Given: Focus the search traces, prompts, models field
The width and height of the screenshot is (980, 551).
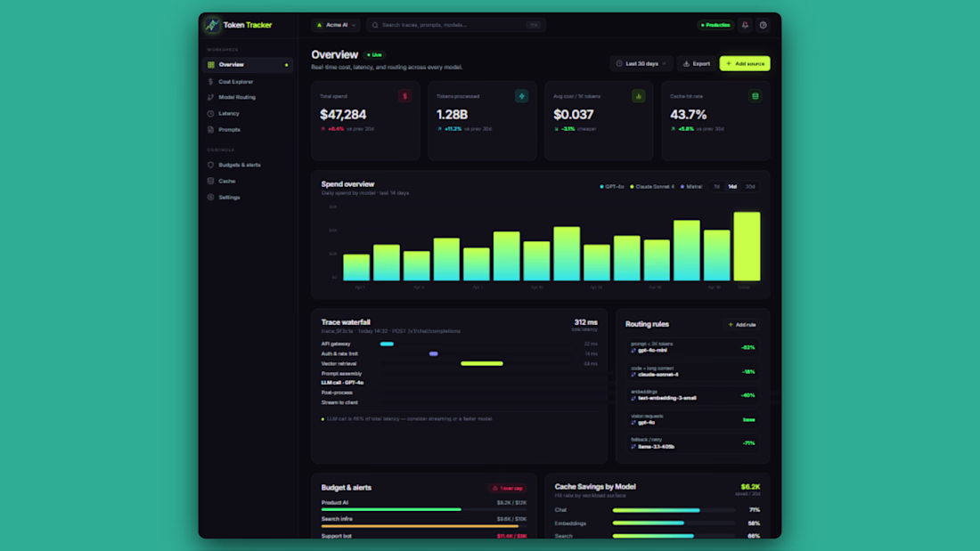Looking at the screenshot, I should pyautogui.click(x=456, y=25).
